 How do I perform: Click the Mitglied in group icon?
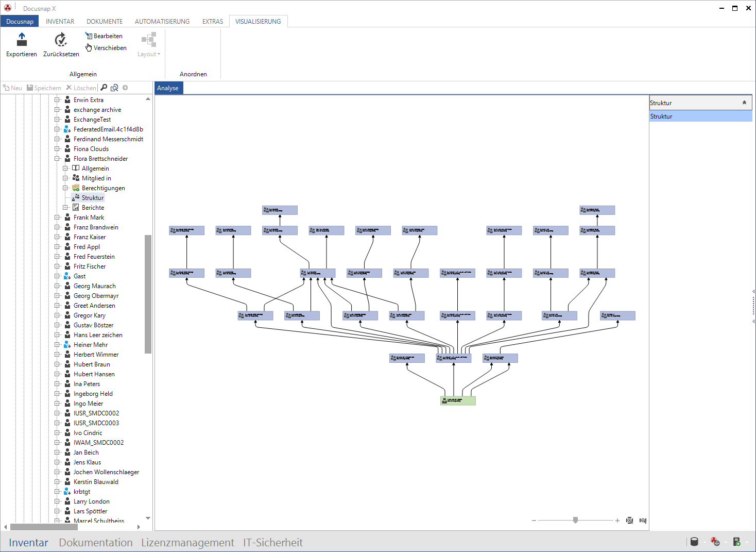pos(76,178)
